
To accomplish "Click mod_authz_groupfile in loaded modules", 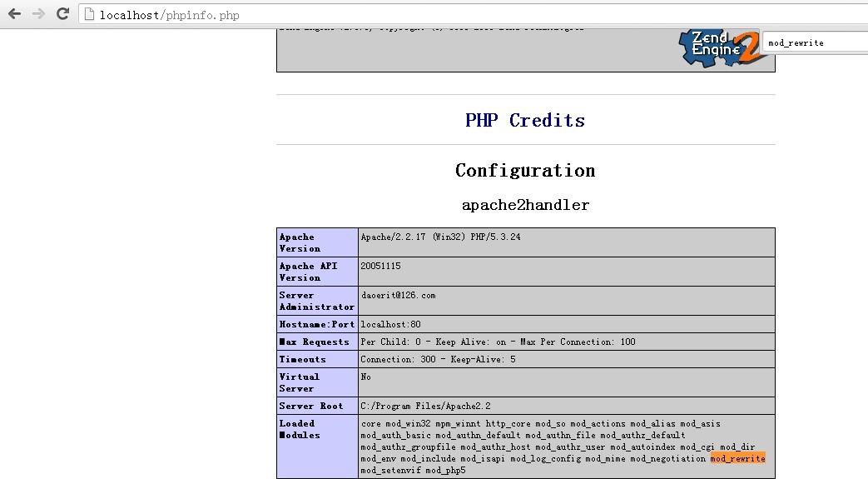I will [408, 447].
